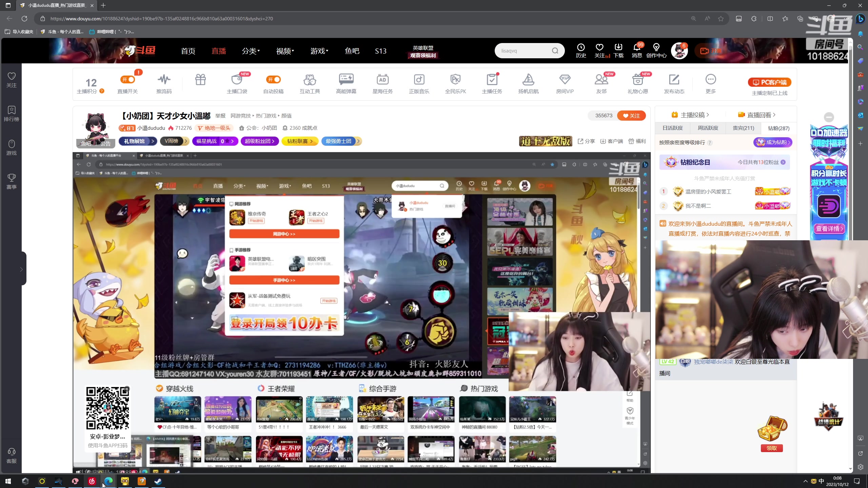Expand 超级粉丝团 super fan club
The height and width of the screenshot is (488, 868).
point(260,141)
